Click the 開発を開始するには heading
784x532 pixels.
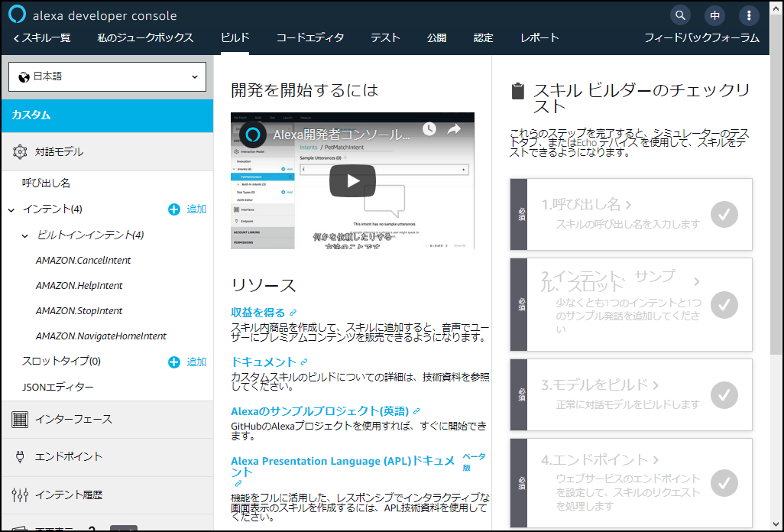click(x=304, y=90)
